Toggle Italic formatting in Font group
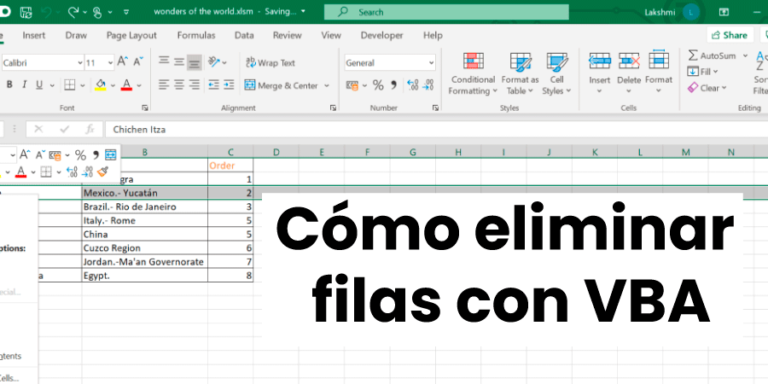 point(24,85)
